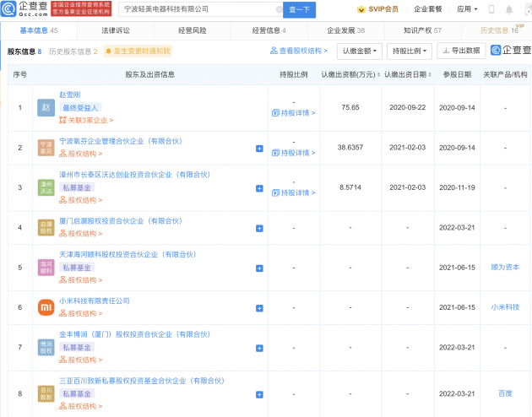Click the 顺为资本 related institution link
This screenshot has width=532, height=417.
pyautogui.click(x=505, y=268)
